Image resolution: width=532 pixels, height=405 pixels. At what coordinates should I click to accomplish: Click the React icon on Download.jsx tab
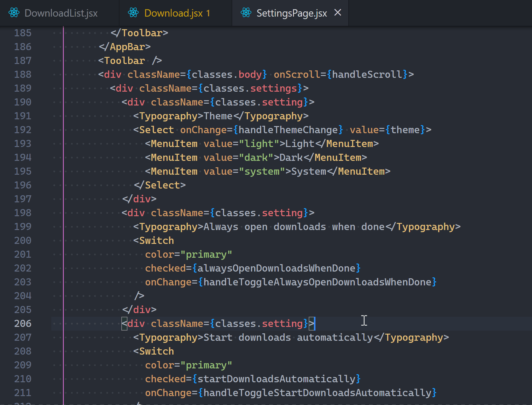click(133, 13)
